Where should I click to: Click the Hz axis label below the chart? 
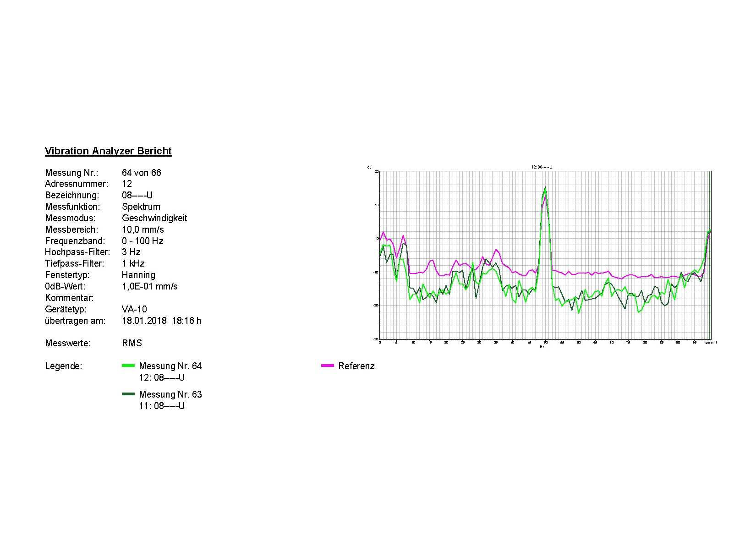click(x=542, y=347)
